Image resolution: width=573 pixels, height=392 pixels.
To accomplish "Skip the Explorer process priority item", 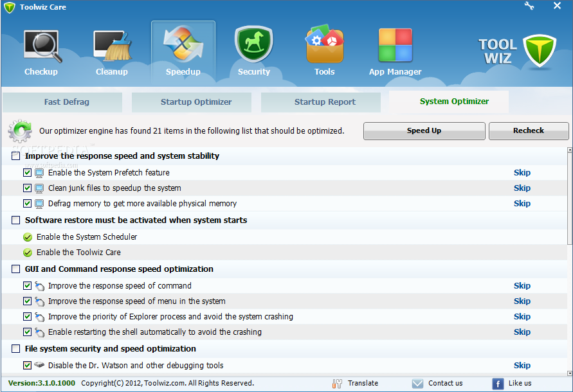I will [x=522, y=316].
